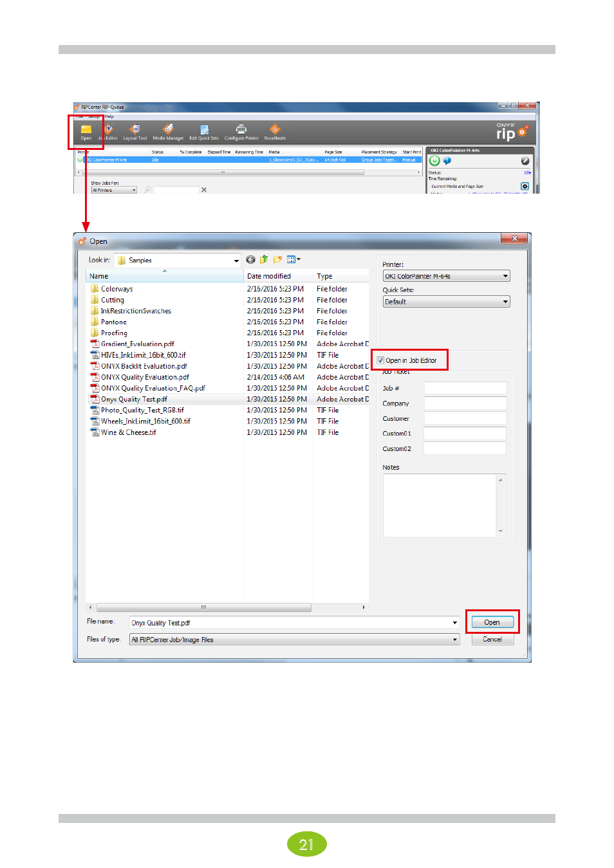Click the Job # input field
The width and height of the screenshot is (614, 868).
(465, 388)
